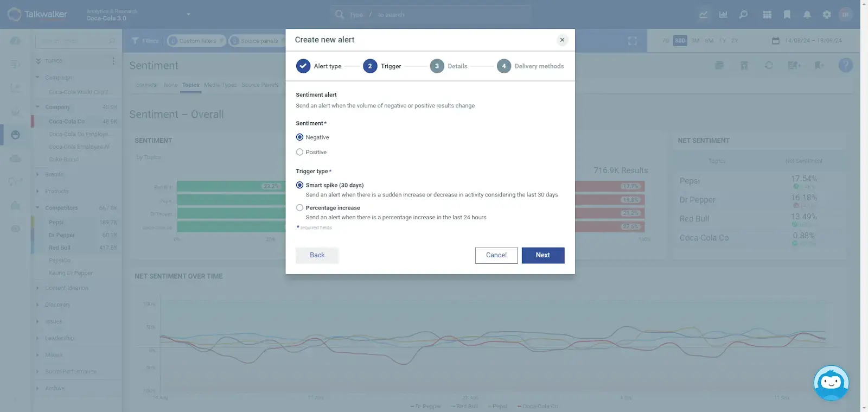Select the 6M date range

click(709, 41)
